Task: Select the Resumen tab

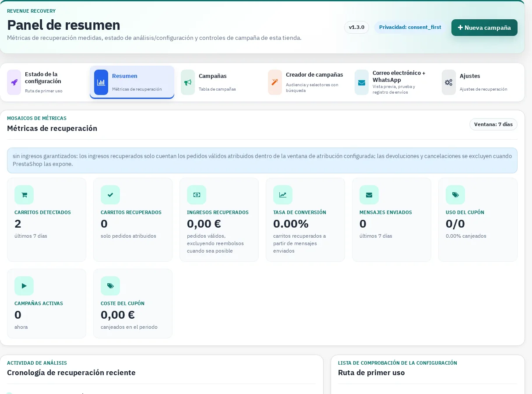Action: point(132,82)
